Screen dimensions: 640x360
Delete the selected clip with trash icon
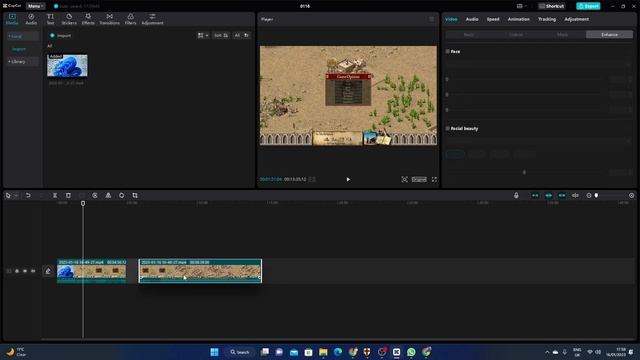click(68, 196)
